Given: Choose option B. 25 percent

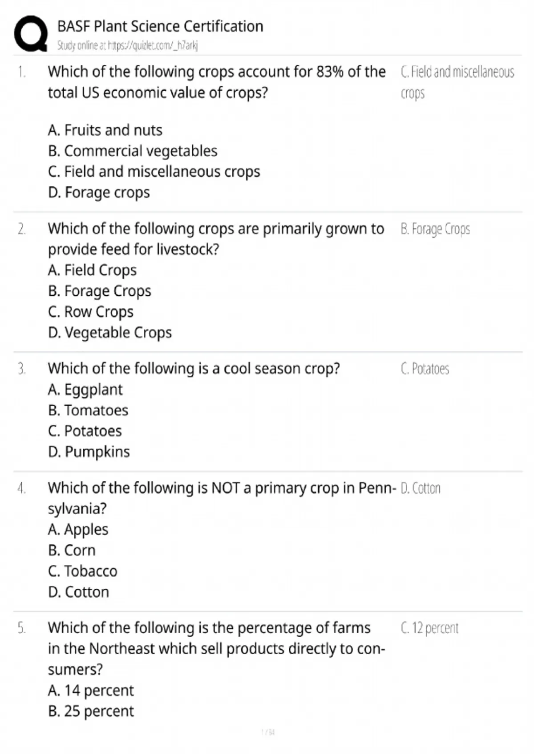Looking at the screenshot, I should pyautogui.click(x=91, y=711).
